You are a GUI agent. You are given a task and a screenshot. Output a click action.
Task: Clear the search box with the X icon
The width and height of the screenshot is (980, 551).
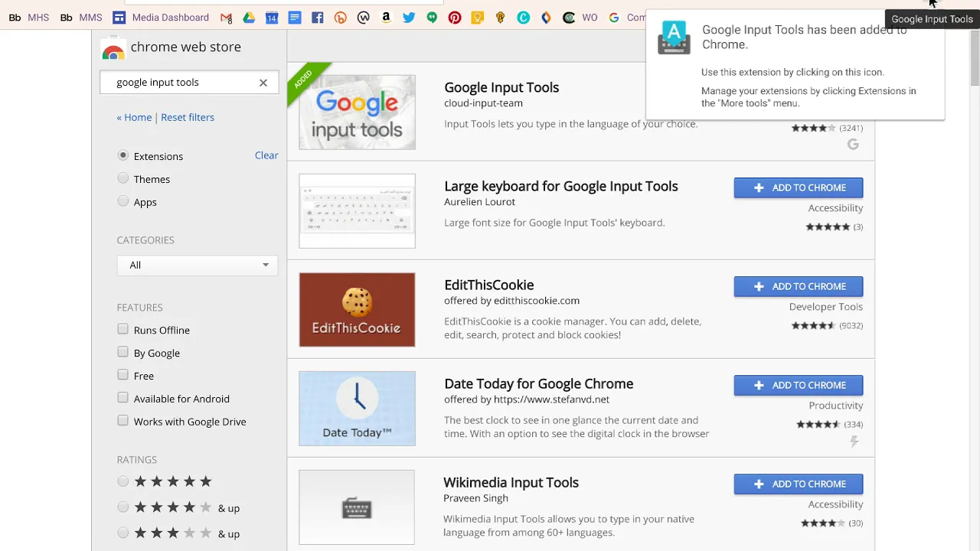click(x=263, y=83)
